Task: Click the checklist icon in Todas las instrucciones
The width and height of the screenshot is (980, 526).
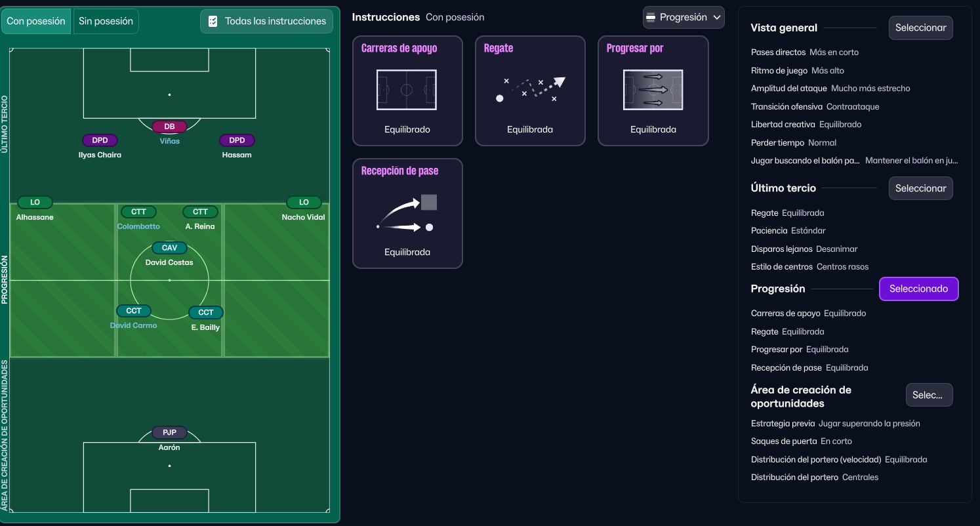Action: (213, 21)
